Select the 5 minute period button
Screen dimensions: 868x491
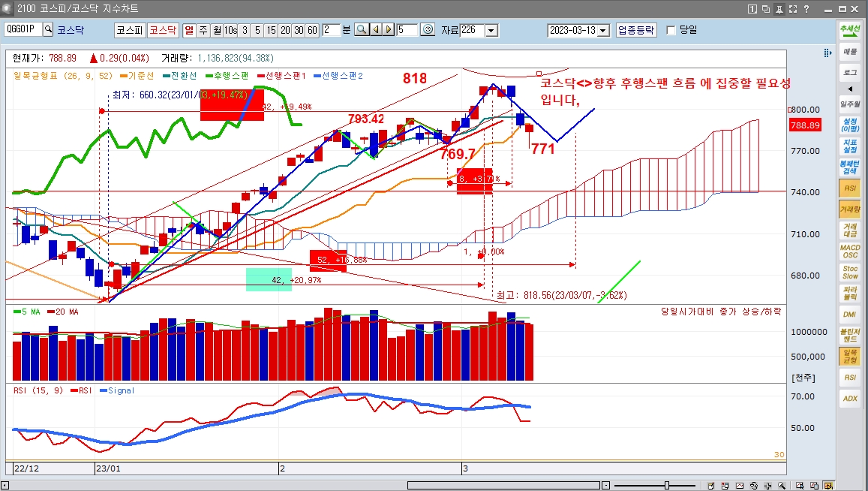[257, 30]
